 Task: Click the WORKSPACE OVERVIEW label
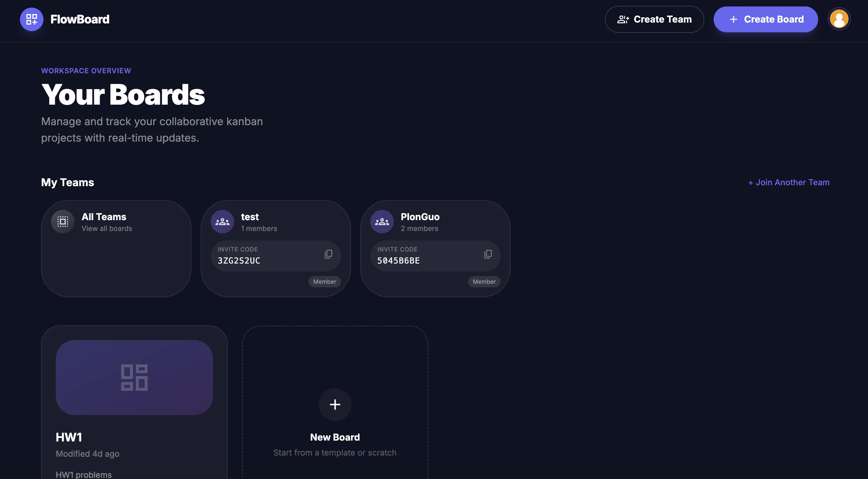pyautogui.click(x=86, y=71)
